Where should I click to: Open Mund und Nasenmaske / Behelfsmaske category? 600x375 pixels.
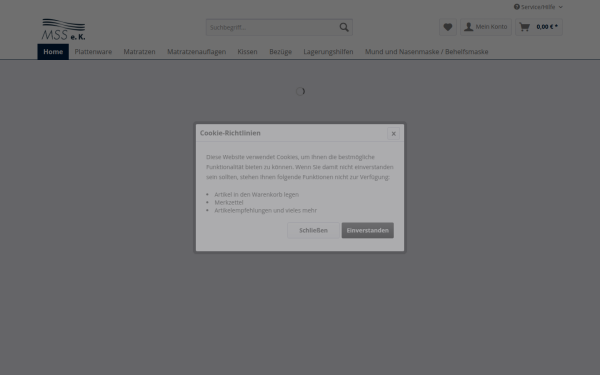[x=426, y=52]
